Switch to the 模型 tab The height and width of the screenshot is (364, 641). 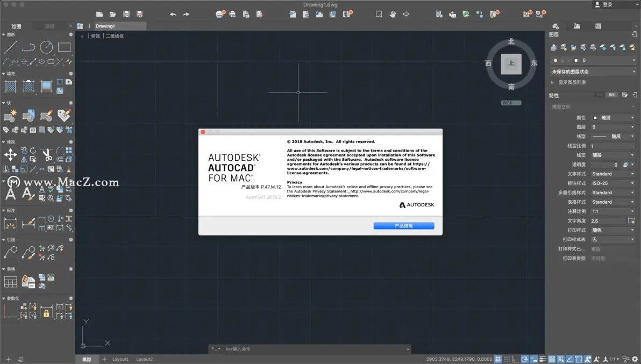87,359
